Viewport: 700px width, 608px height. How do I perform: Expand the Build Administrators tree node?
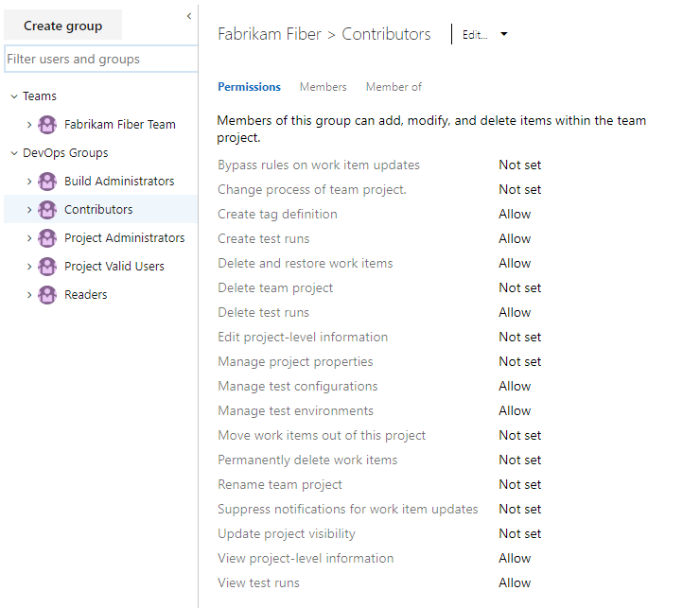29,182
